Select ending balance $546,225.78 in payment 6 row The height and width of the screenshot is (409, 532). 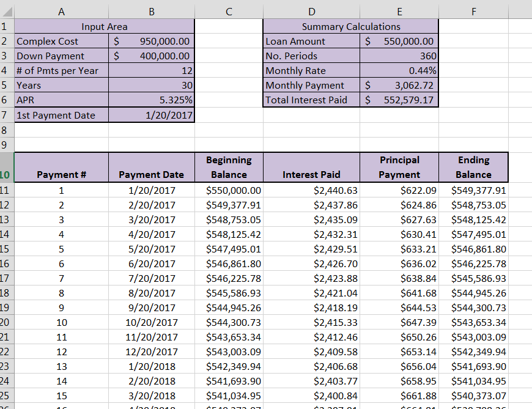tap(474, 263)
